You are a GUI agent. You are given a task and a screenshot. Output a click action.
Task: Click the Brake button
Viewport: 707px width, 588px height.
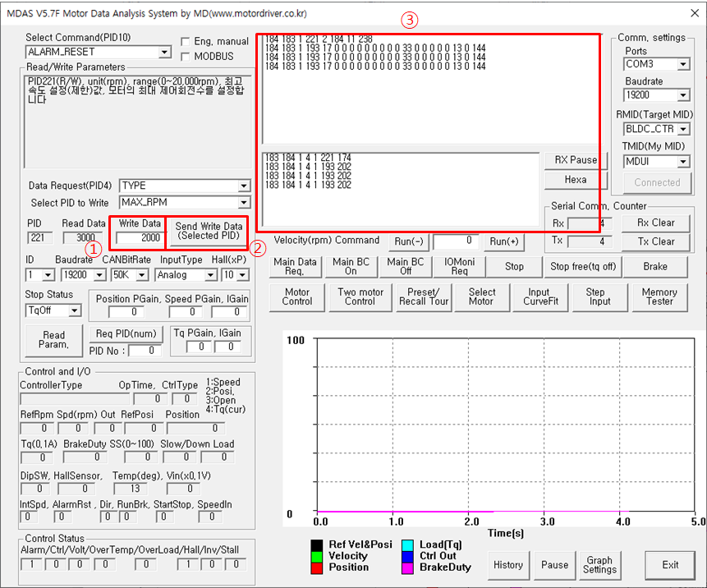click(655, 267)
